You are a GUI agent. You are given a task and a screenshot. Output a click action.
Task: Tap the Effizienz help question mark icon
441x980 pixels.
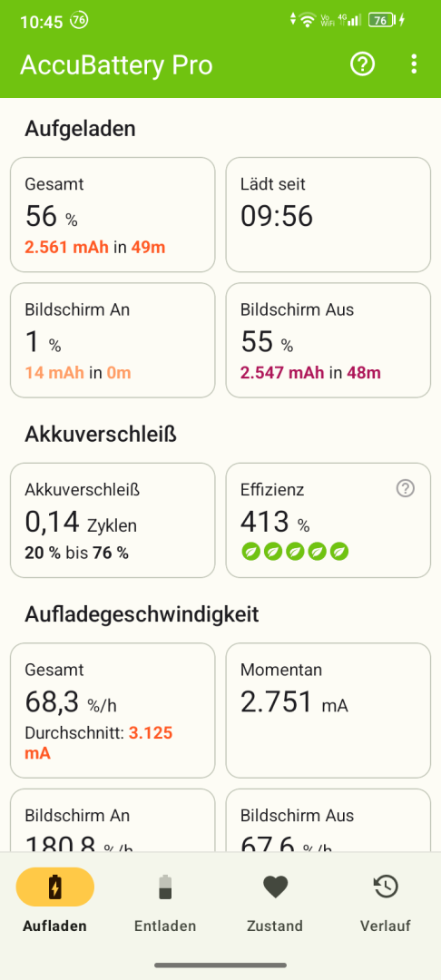(x=406, y=489)
